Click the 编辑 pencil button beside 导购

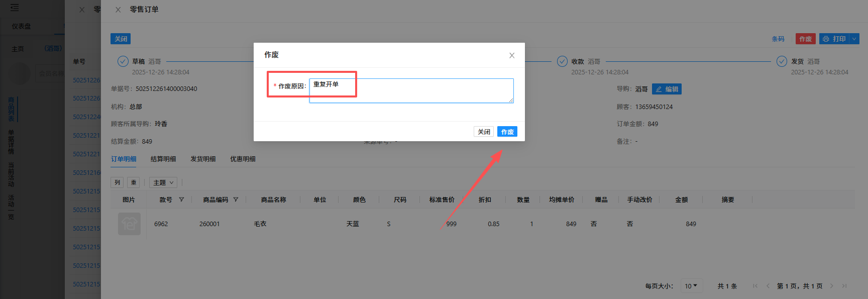667,89
